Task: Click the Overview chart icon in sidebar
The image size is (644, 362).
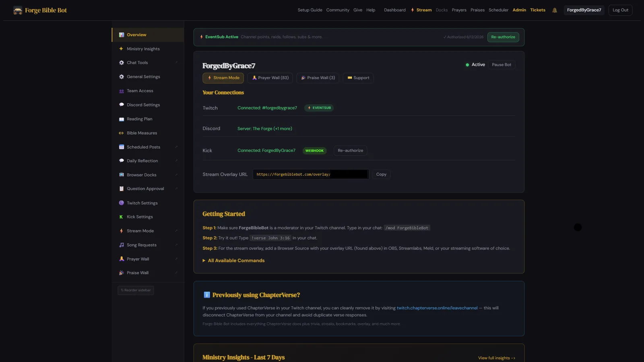Action: point(122,35)
